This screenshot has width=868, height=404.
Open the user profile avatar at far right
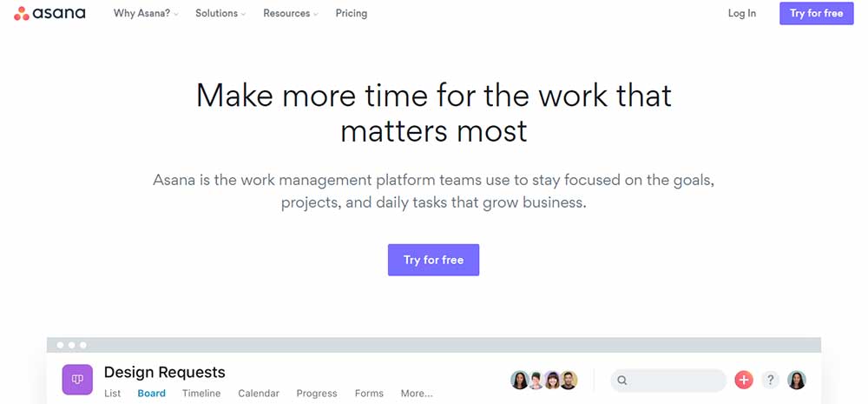[797, 381]
